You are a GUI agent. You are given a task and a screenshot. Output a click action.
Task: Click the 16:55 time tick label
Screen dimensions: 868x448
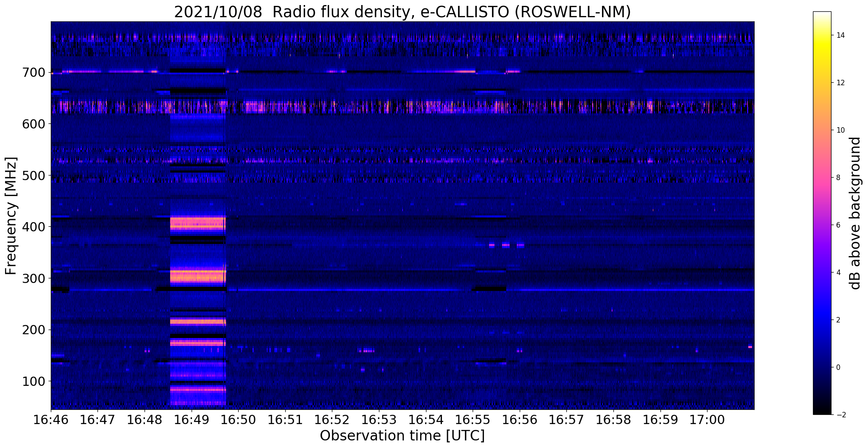(x=473, y=420)
